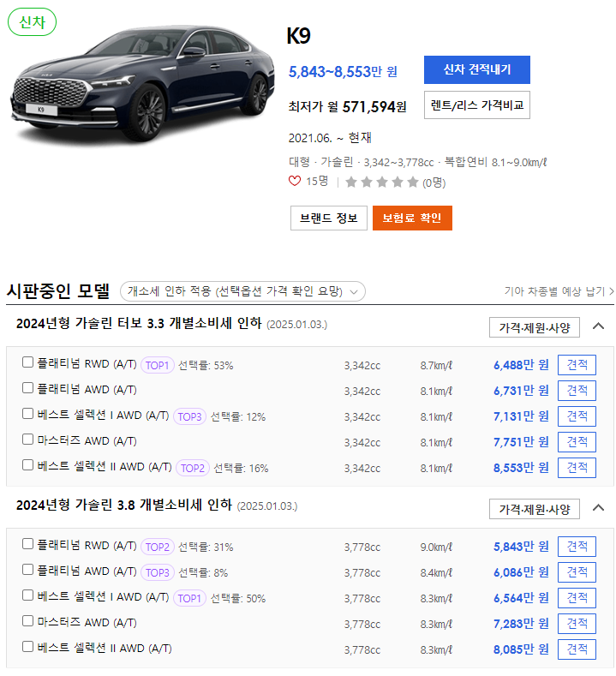The width and height of the screenshot is (616, 676).
Task: Click the 6,488만 원 price
Action: click(x=521, y=365)
